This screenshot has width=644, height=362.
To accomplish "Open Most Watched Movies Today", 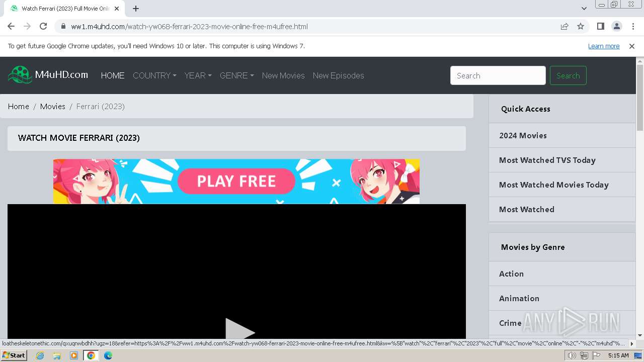I will 554,185.
